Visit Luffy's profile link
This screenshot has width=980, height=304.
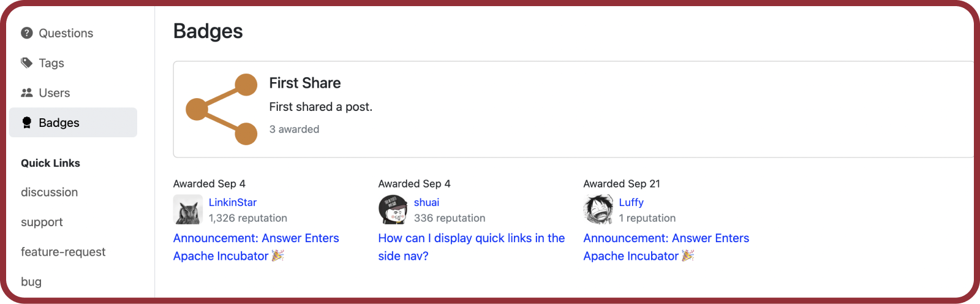click(x=631, y=202)
